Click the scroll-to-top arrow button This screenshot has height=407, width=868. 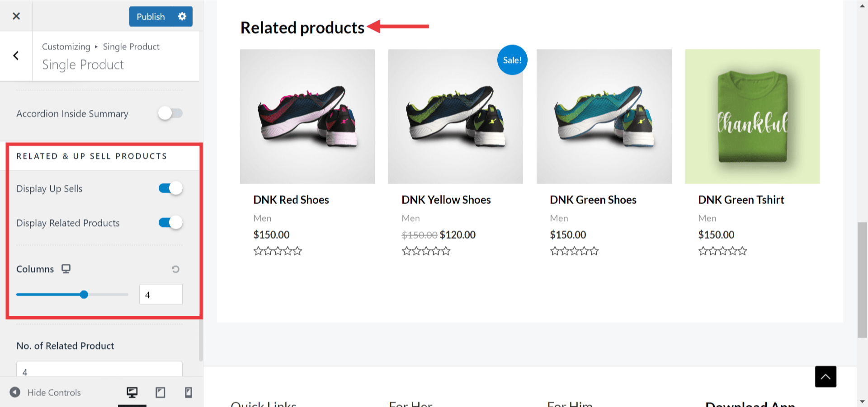(x=826, y=376)
